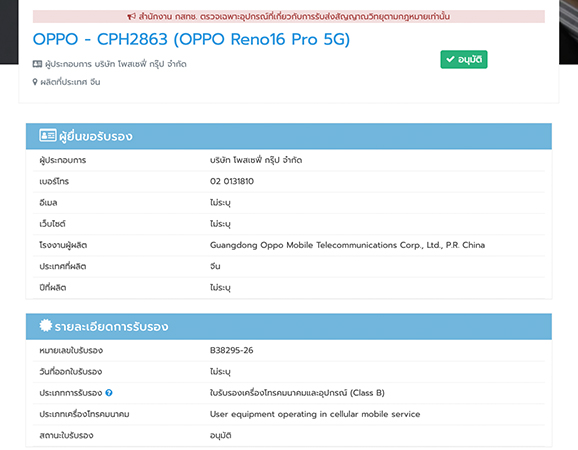This screenshot has height=450, width=578.
Task: Click the red notice banner text สำนักงาน กสทช.
Action: [294, 17]
